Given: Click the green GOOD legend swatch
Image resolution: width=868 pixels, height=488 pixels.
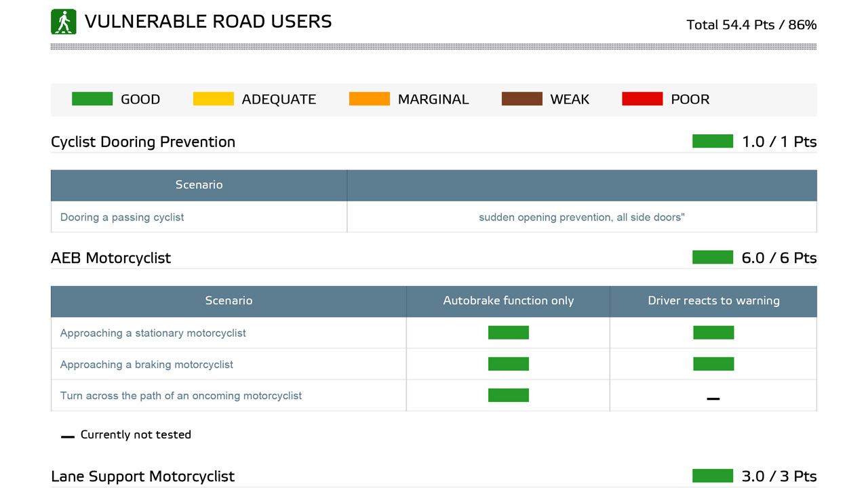Looking at the screenshot, I should point(92,99).
